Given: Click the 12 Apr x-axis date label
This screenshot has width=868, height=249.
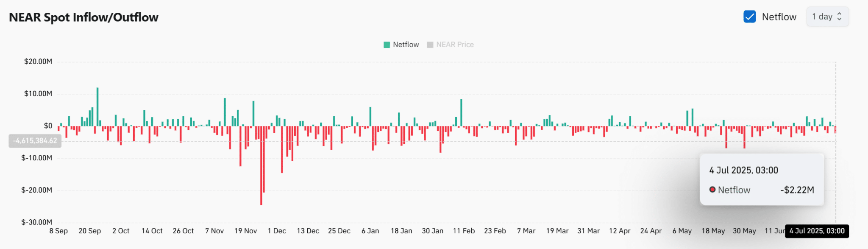Looking at the screenshot, I should [620, 231].
